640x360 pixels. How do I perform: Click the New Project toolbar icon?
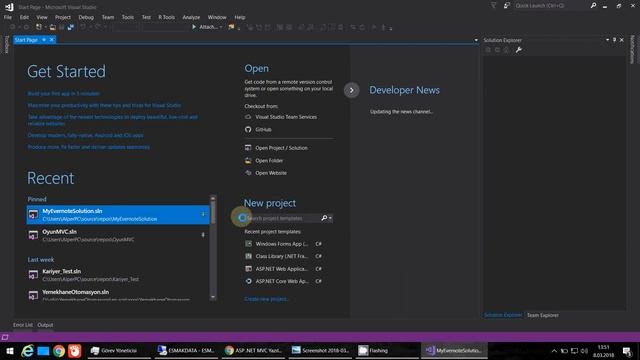pos(39,27)
